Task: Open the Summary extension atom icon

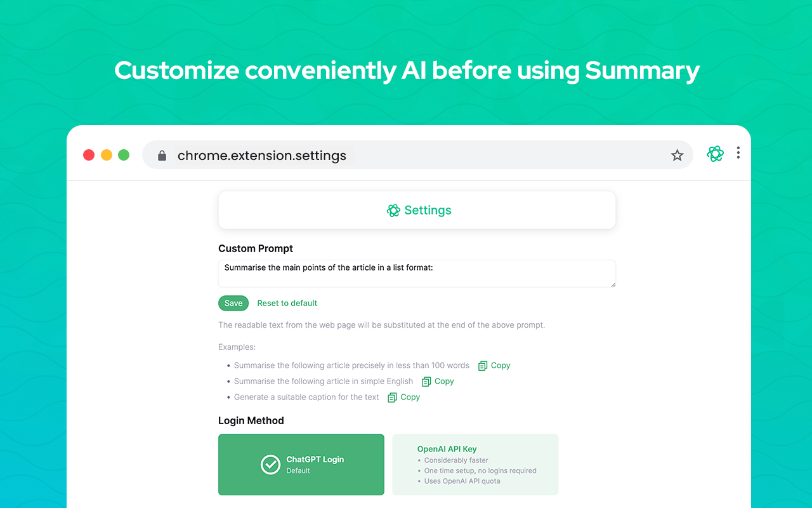Action: pyautogui.click(x=715, y=154)
